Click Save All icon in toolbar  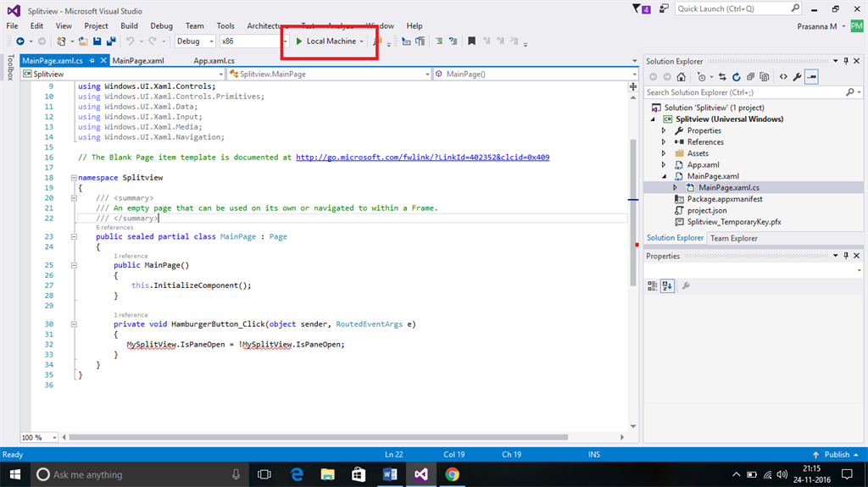(x=109, y=41)
